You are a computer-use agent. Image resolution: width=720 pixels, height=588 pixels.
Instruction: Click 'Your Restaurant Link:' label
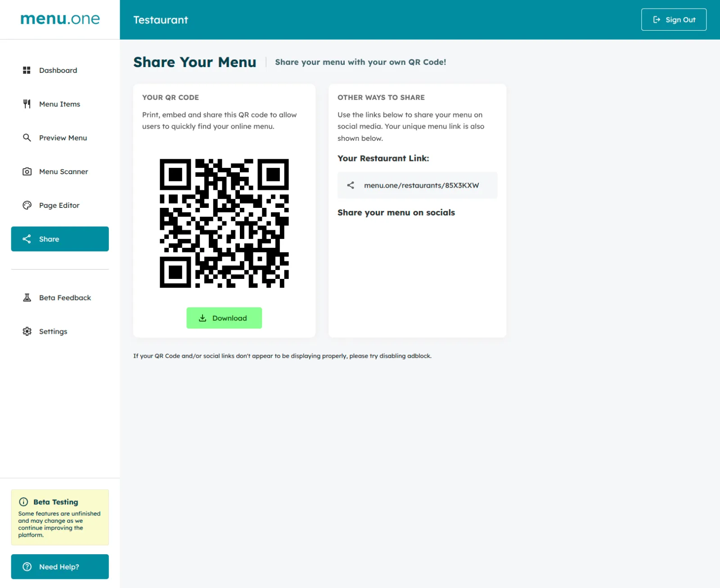[383, 158]
